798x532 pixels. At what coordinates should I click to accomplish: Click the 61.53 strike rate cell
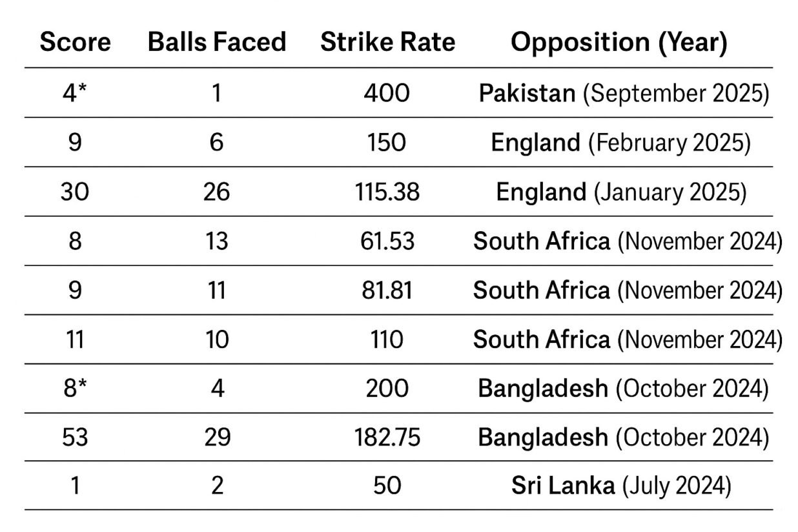pyautogui.click(x=387, y=241)
